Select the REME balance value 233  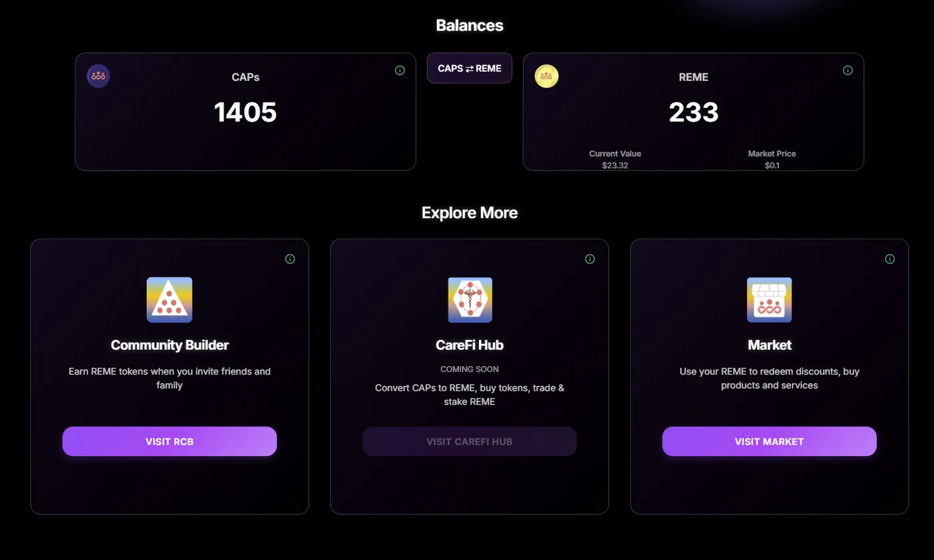[x=694, y=112]
